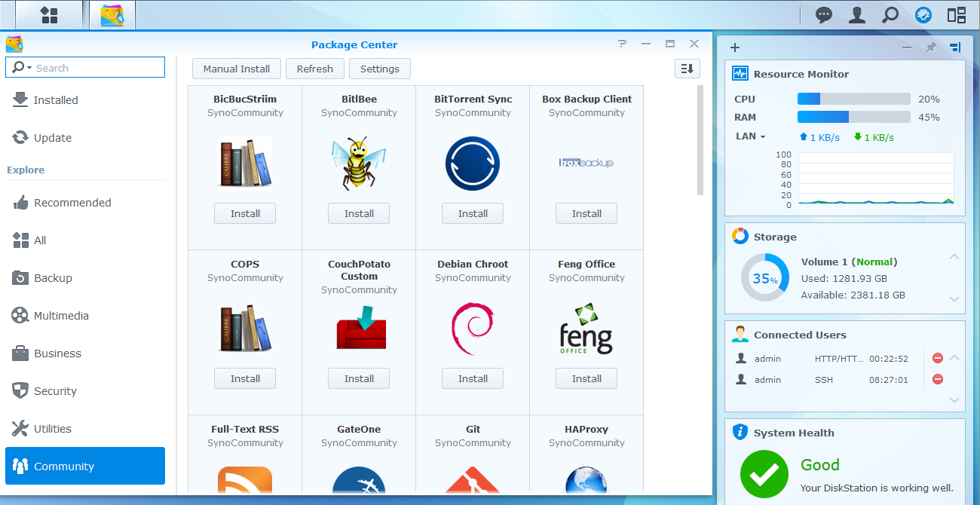Screen dimensions: 980x505
Task: Select the Community category
Action: coord(84,466)
